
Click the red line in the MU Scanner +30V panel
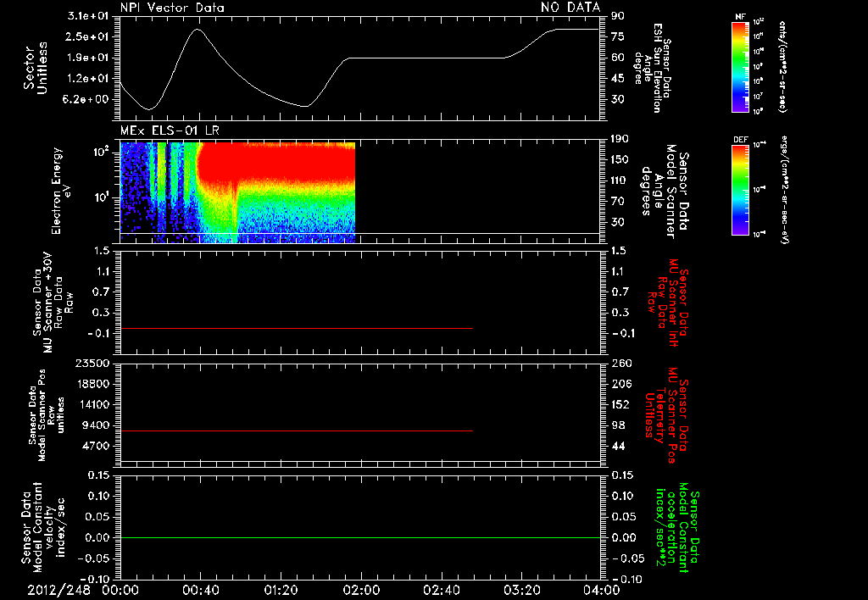(296, 329)
